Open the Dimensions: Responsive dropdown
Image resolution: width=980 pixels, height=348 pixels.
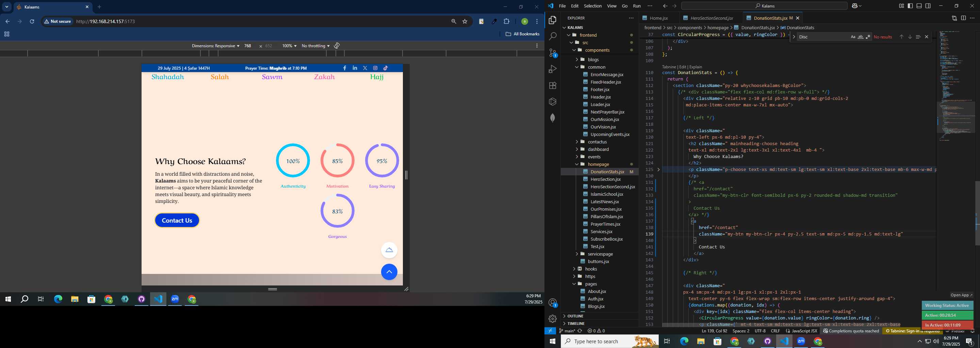click(215, 46)
